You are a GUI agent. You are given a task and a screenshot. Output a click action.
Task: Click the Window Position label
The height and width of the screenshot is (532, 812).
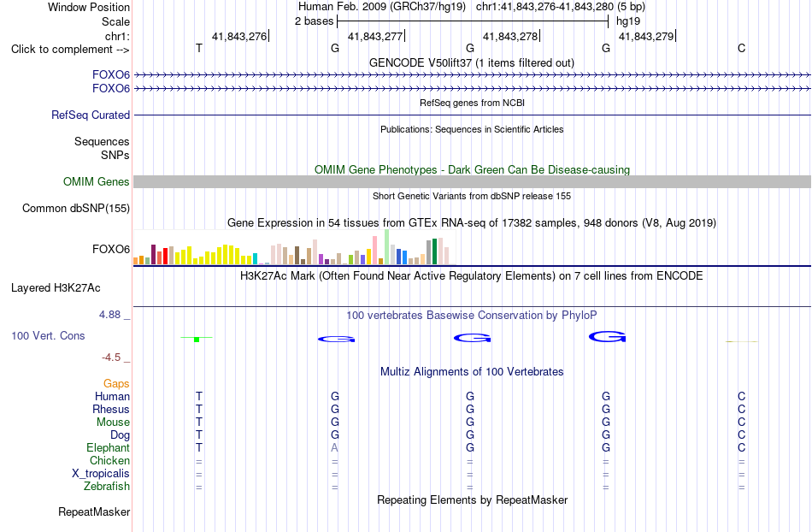[x=89, y=7]
